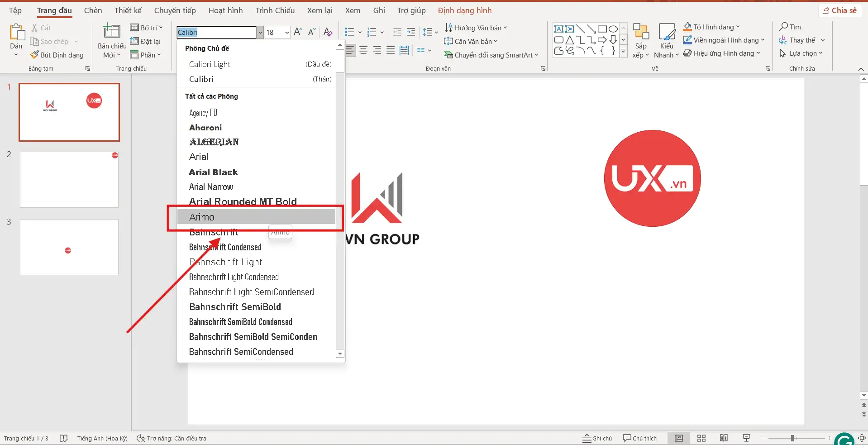Screen dimensions: 868x445
Task: Open Sắp xếp arrange menu
Action: pyautogui.click(x=641, y=41)
